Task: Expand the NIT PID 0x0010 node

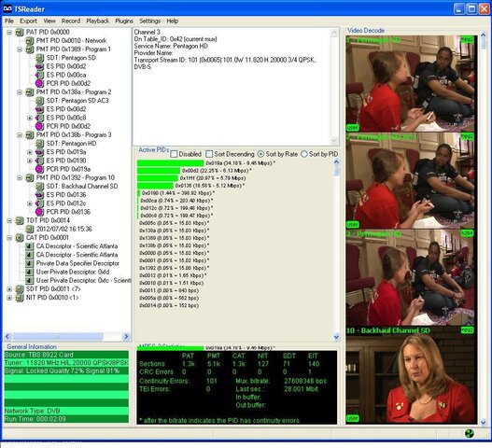Action: point(9,298)
